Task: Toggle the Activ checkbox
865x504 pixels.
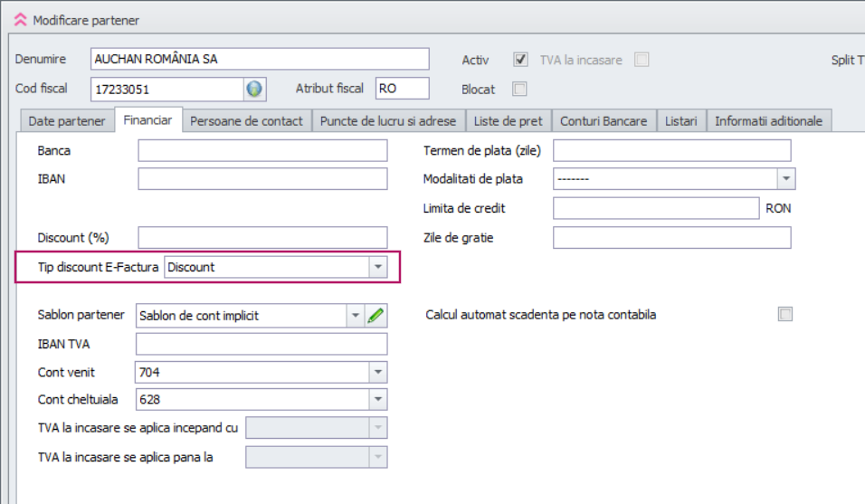Action: tap(520, 60)
